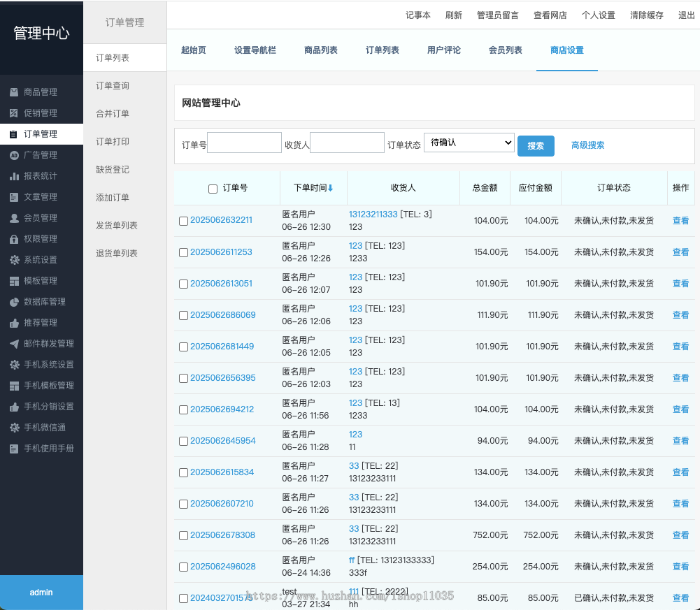
Task: Click 记事本 in the top bar
Action: coord(418,15)
